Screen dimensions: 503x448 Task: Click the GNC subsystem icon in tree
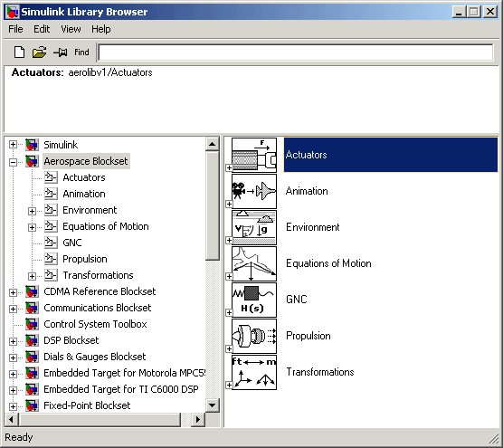(51, 243)
